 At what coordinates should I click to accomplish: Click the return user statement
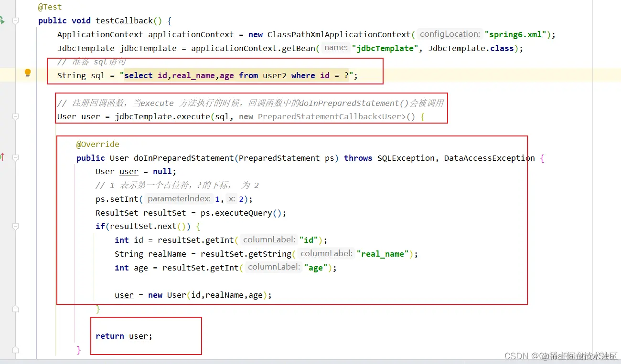click(124, 336)
